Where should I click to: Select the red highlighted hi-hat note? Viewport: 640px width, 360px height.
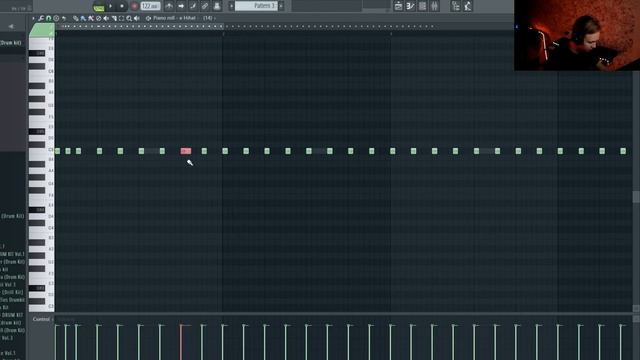[x=186, y=151]
